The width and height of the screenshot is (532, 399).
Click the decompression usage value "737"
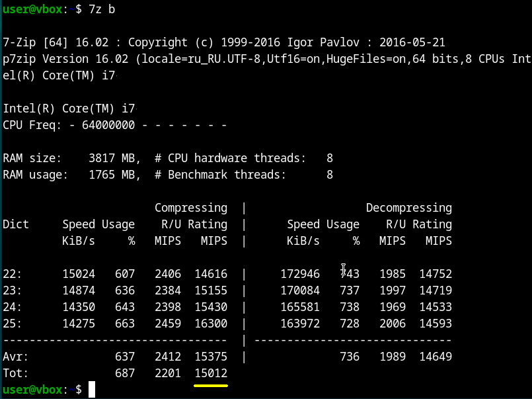[x=350, y=290]
